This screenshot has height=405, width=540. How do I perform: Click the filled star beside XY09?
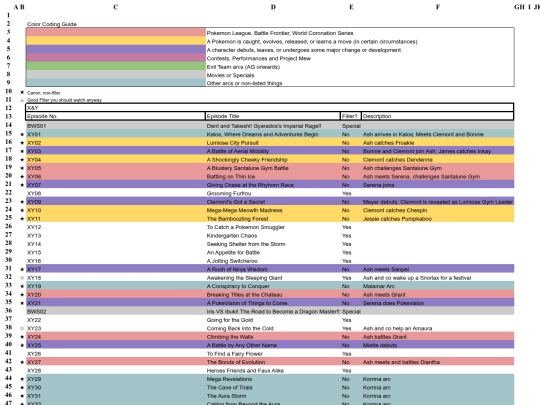(22, 202)
